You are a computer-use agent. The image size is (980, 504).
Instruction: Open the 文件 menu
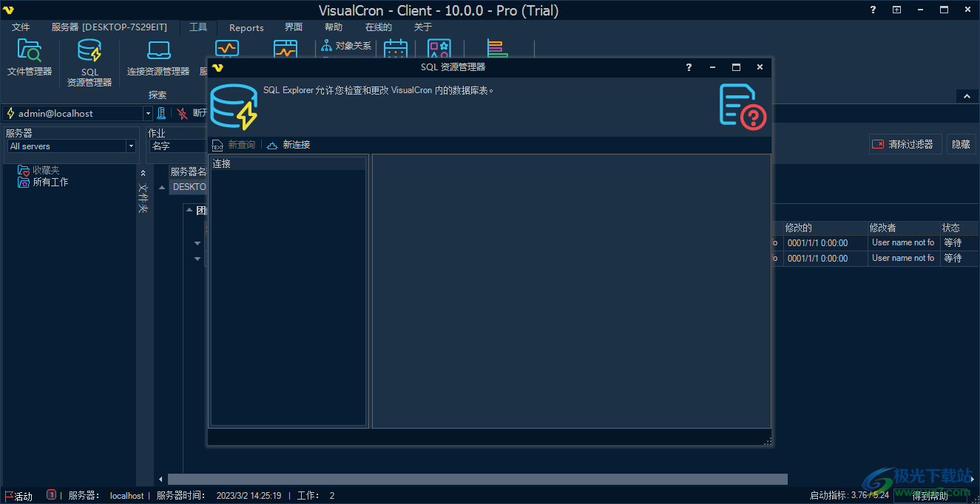pyautogui.click(x=21, y=27)
